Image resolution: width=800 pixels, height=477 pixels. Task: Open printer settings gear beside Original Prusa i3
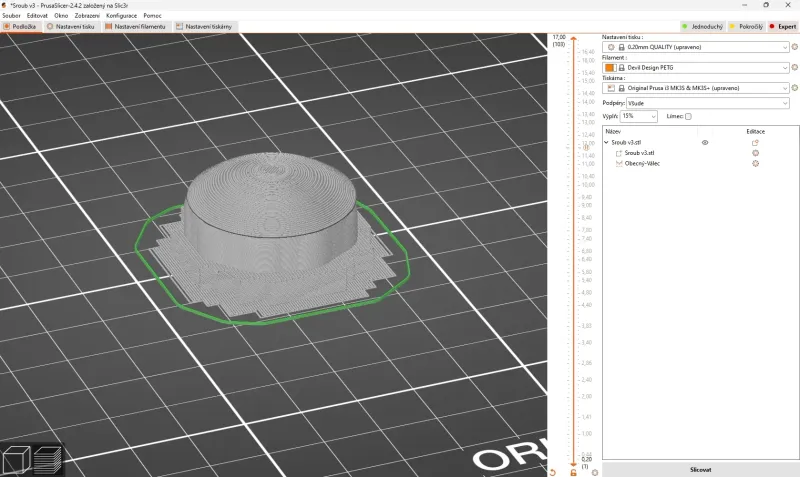pyautogui.click(x=794, y=88)
